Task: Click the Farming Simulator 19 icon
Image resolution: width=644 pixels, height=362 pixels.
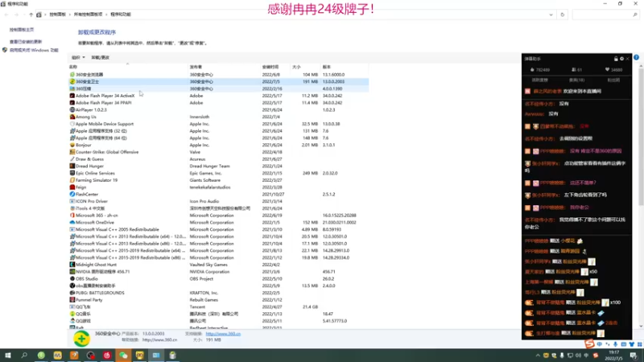Action: point(72,180)
